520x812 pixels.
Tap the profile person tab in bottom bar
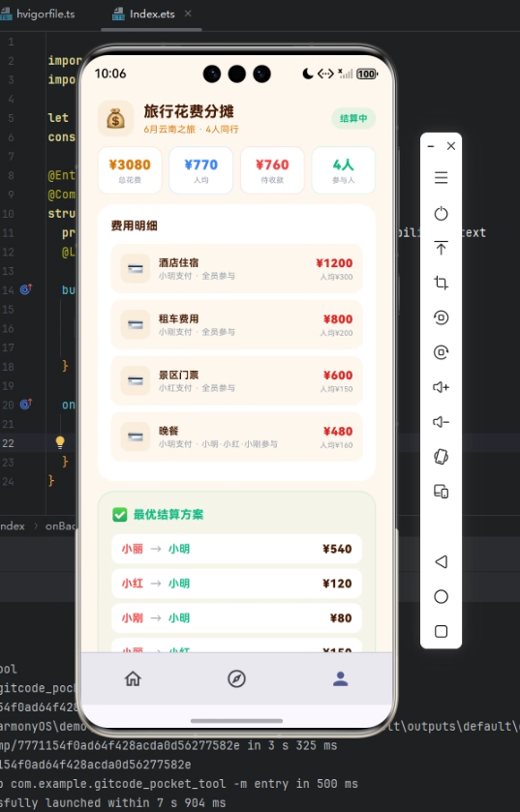coord(340,678)
